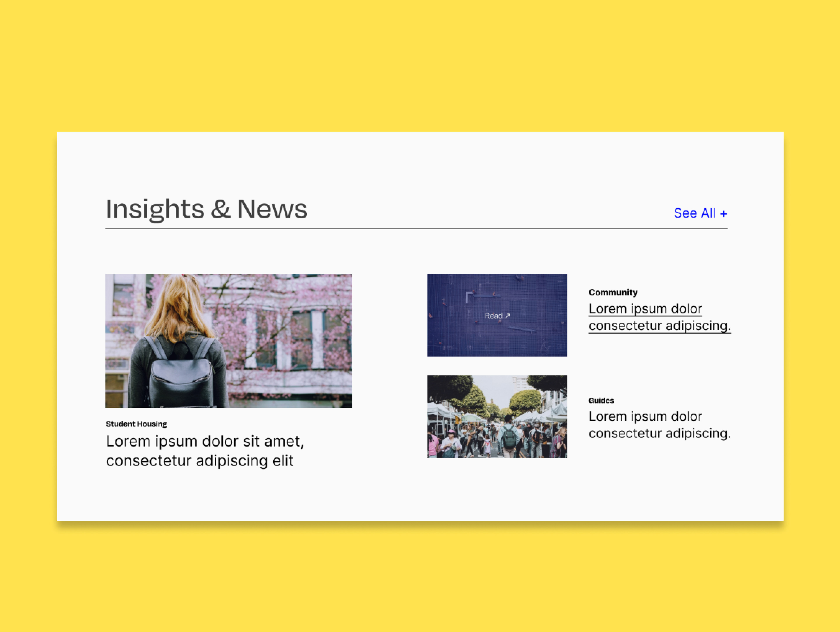The height and width of the screenshot is (632, 840).
Task: Click the Read ↗ overlay on the blue image
Action: pyautogui.click(x=497, y=316)
